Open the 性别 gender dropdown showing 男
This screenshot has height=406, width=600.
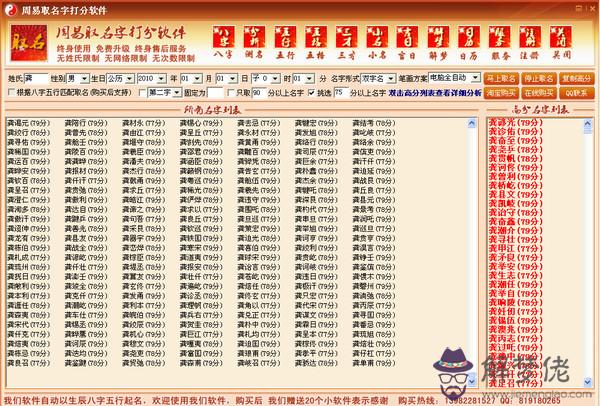coord(78,78)
